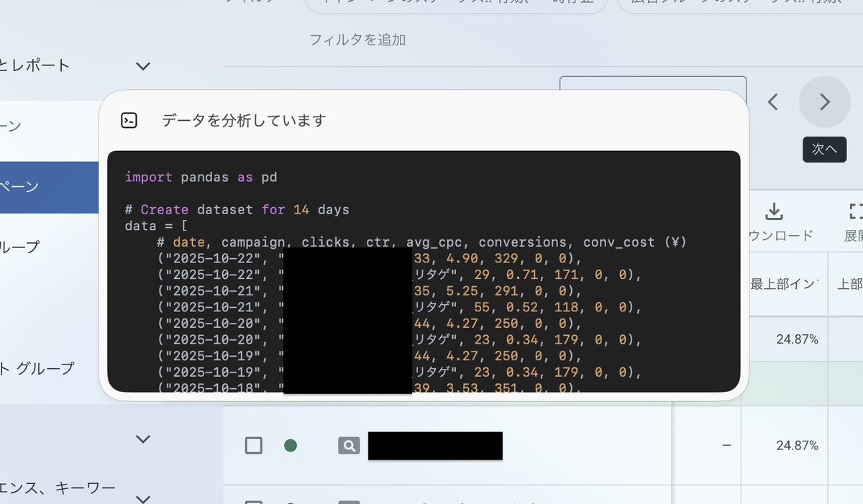The height and width of the screenshot is (504, 863).
Task: Click the left arrow navigation icon
Action: click(x=772, y=102)
